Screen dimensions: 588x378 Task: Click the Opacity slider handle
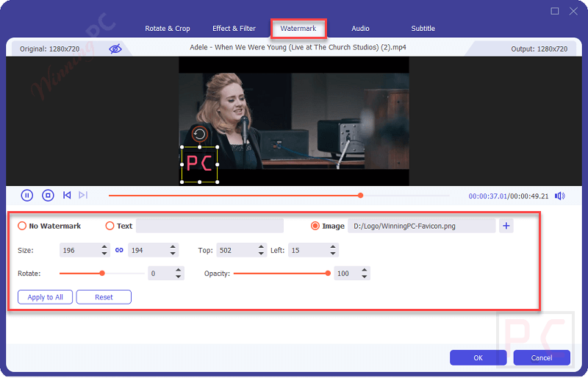(328, 274)
